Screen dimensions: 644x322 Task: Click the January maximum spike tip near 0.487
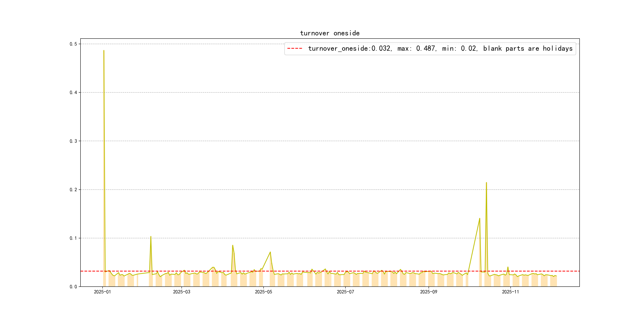point(104,50)
